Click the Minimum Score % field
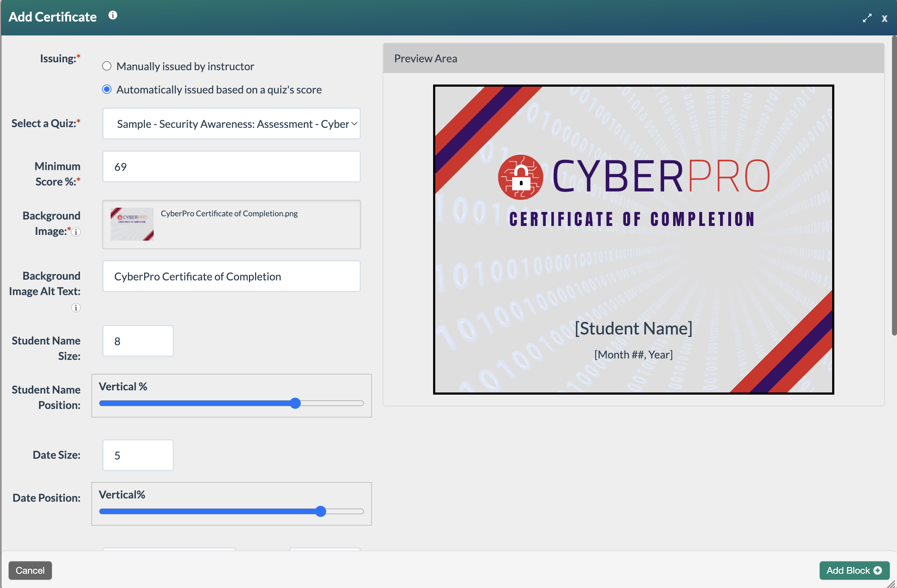This screenshot has height=588, width=897. 231,167
